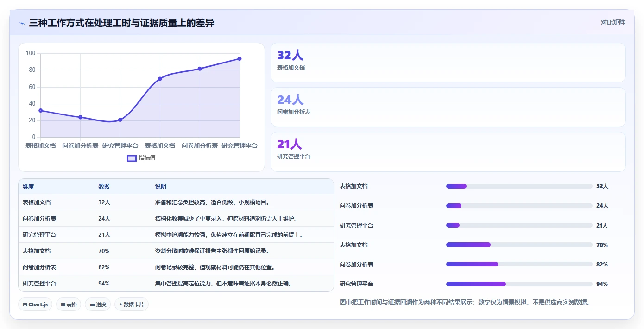Click the chart point at value 70

pyautogui.click(x=160, y=79)
